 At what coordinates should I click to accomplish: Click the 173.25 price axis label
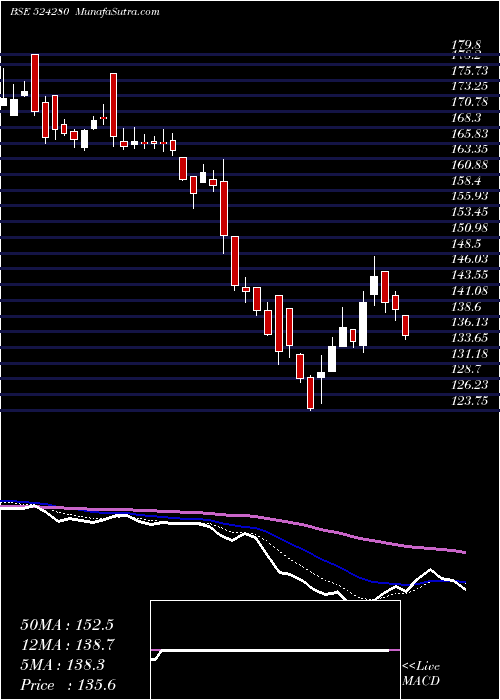[470, 87]
